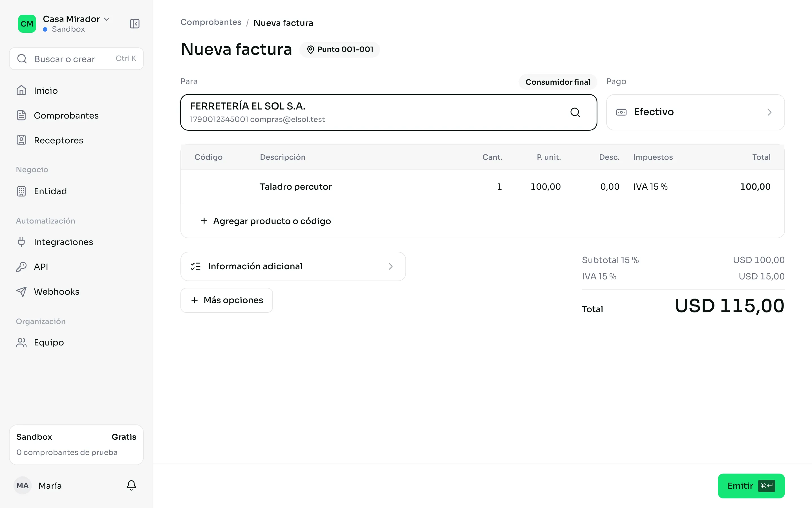Click the Receptores contact icon
812x508 pixels.
point(21,140)
